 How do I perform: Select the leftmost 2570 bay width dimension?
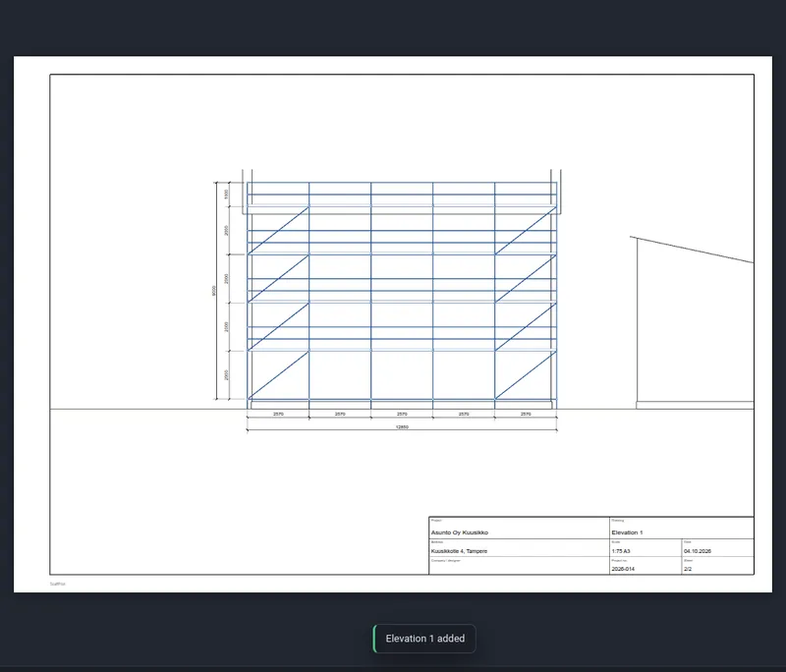pos(278,414)
